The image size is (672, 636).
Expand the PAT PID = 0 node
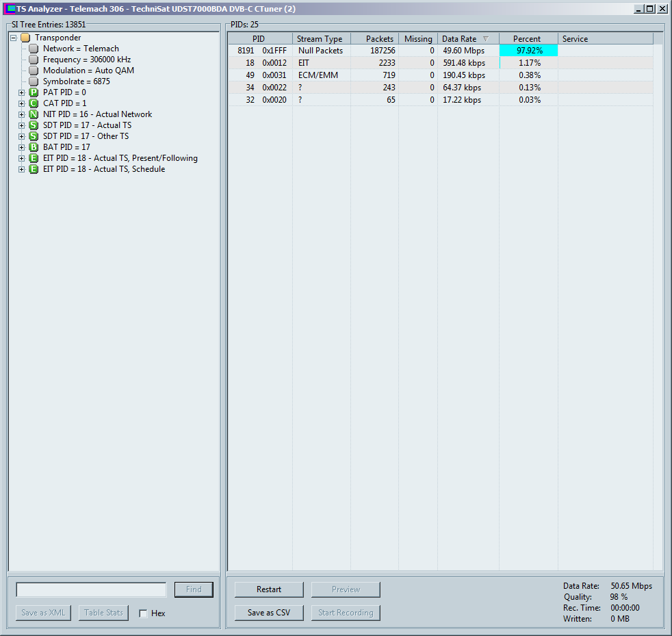21,92
